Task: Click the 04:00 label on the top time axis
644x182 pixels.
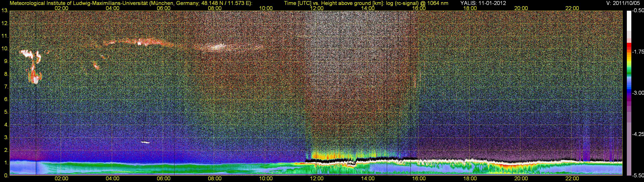Action: (x=112, y=8)
